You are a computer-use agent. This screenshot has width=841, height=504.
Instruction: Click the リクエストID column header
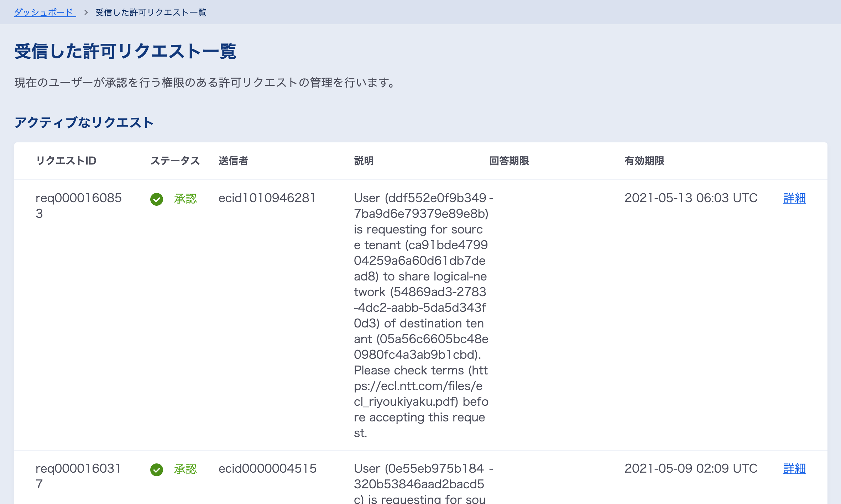(66, 161)
